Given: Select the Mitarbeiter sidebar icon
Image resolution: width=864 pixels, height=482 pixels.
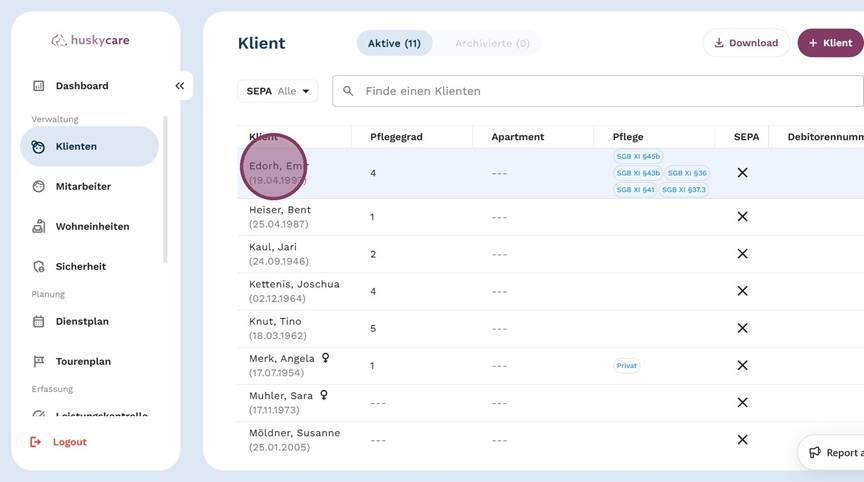Looking at the screenshot, I should click(39, 186).
